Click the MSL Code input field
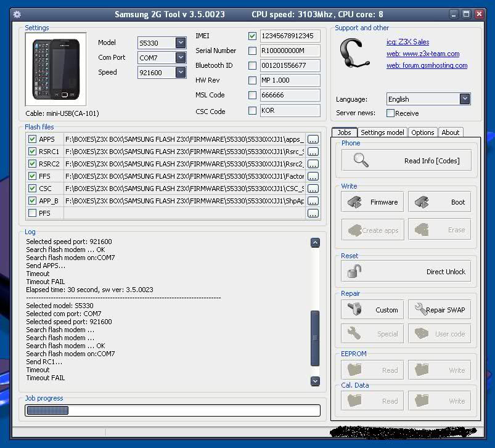The width and height of the screenshot is (495, 448). pos(290,96)
